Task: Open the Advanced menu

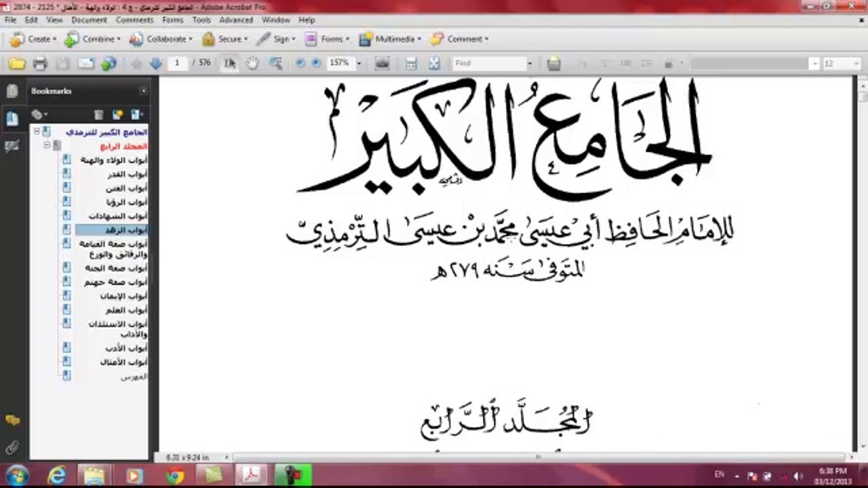Action: tap(236, 20)
